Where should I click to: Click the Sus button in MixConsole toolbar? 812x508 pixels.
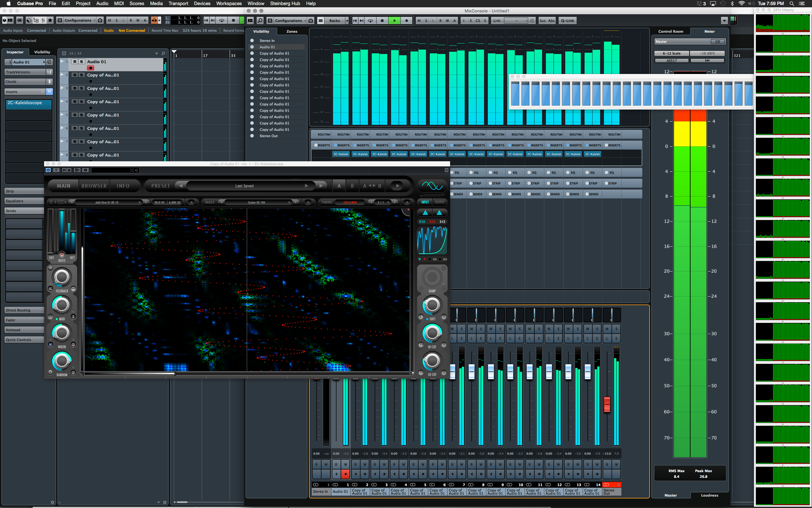coord(543,21)
